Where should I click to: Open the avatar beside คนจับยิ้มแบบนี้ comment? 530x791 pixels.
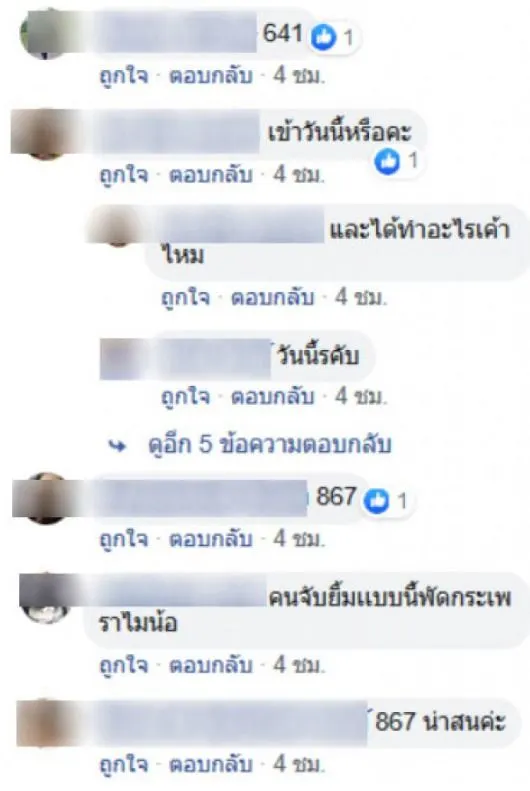[x=47, y=598]
